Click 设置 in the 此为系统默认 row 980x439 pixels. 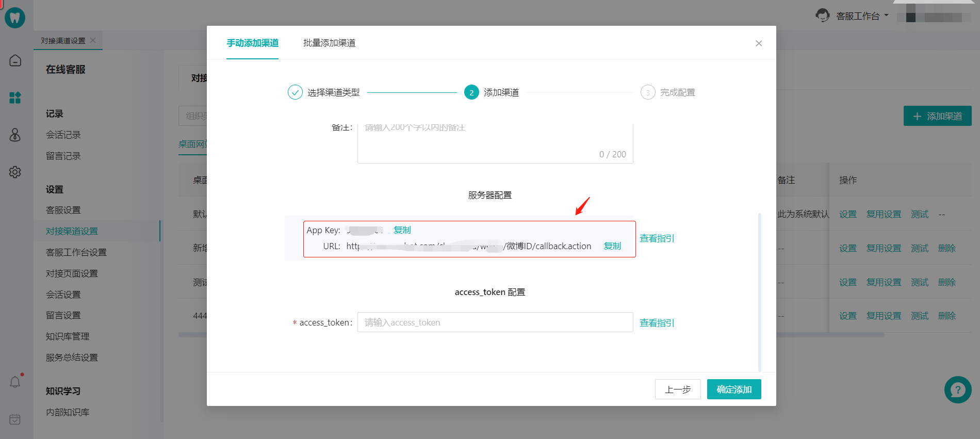tap(848, 214)
